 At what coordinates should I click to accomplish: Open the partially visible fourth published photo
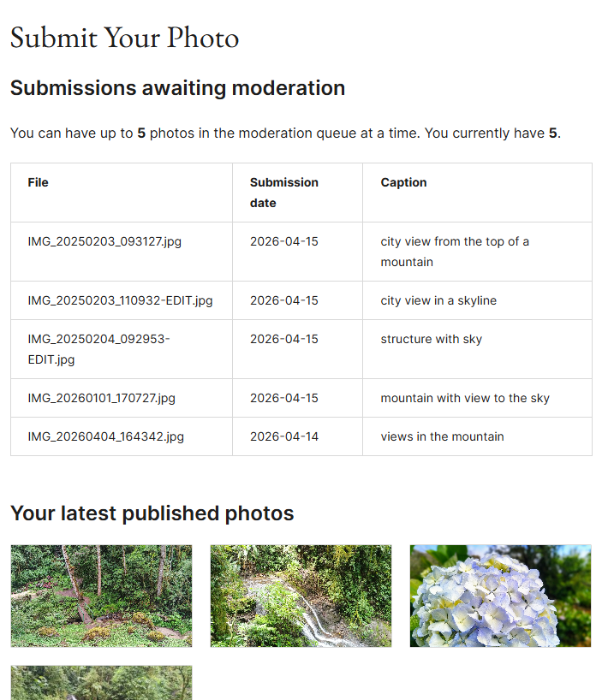pyautogui.click(x=101, y=683)
